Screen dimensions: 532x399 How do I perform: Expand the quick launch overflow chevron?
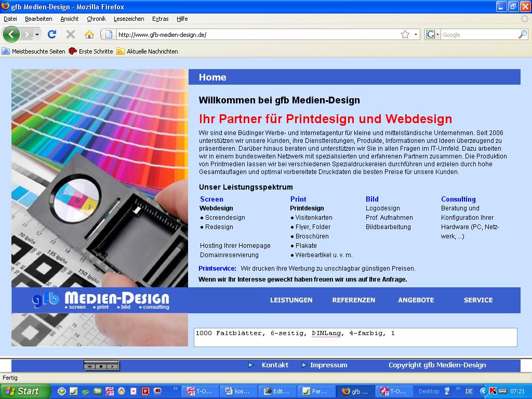pos(175,389)
